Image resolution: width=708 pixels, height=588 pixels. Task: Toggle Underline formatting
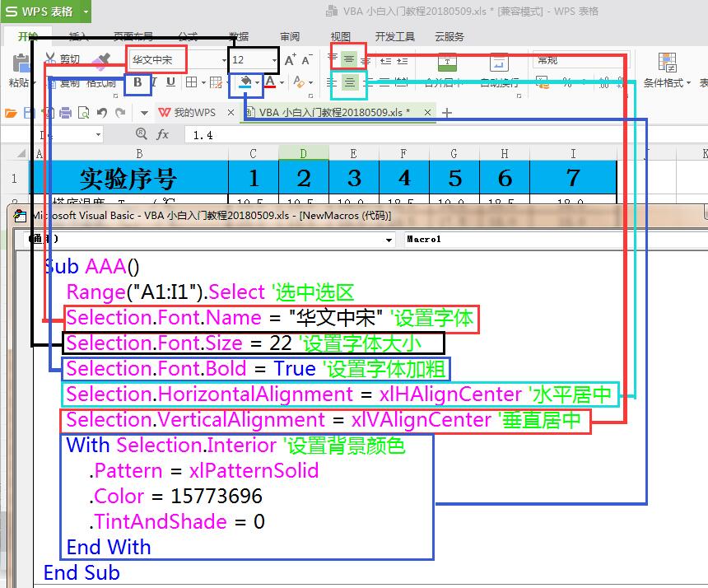pos(171,83)
